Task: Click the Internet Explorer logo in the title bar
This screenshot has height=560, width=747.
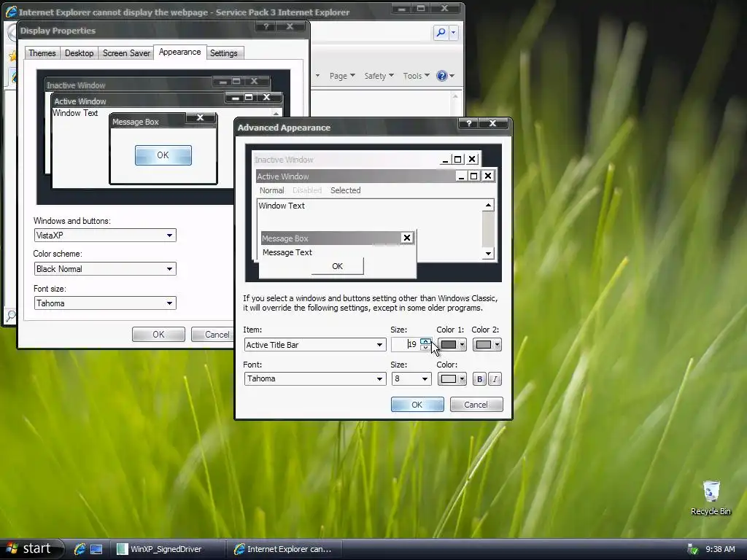Action: 10,12
